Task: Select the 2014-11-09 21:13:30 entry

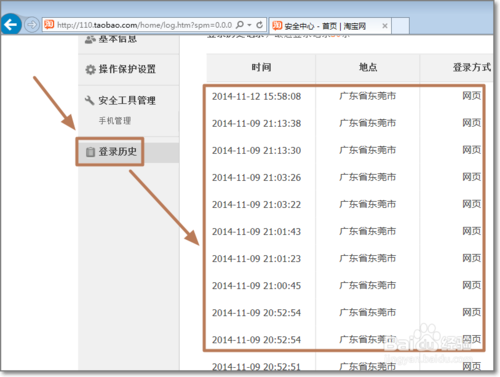Action: pos(256,150)
